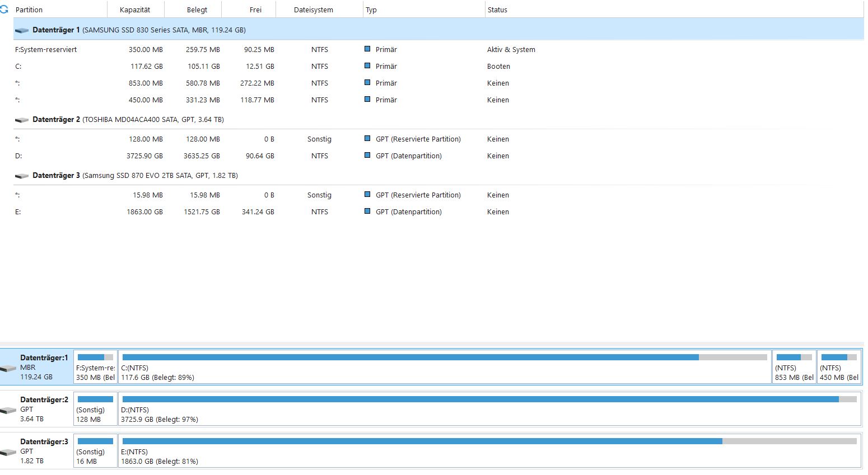Click the D:(NTFS) usage bar in disk map
Image resolution: width=868 pixels, height=475 pixels.
point(489,399)
